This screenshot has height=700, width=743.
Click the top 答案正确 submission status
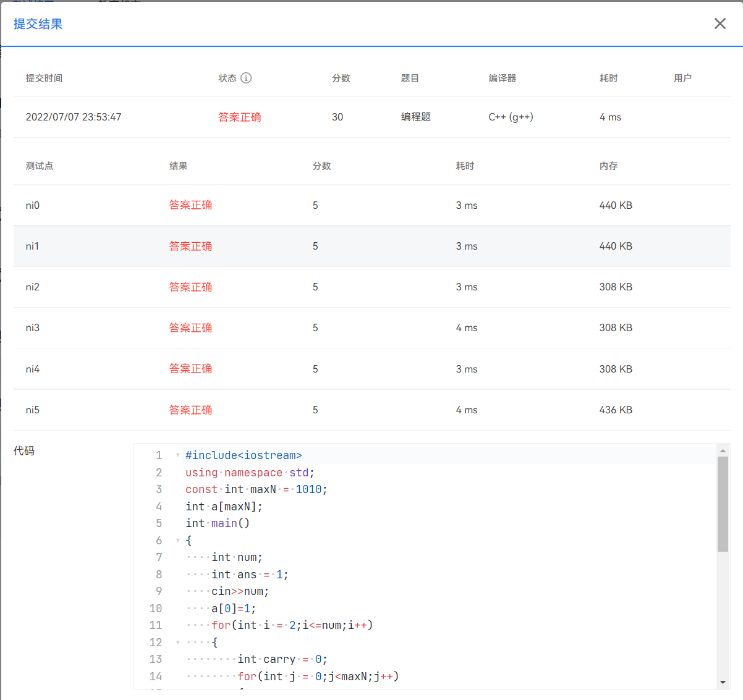tap(240, 117)
